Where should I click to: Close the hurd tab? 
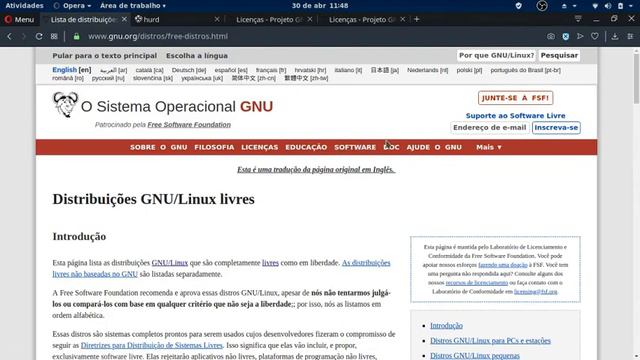coord(217,19)
